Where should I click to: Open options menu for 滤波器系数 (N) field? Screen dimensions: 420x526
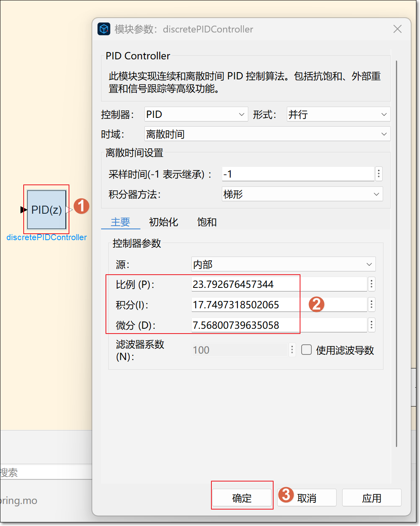[292, 350]
